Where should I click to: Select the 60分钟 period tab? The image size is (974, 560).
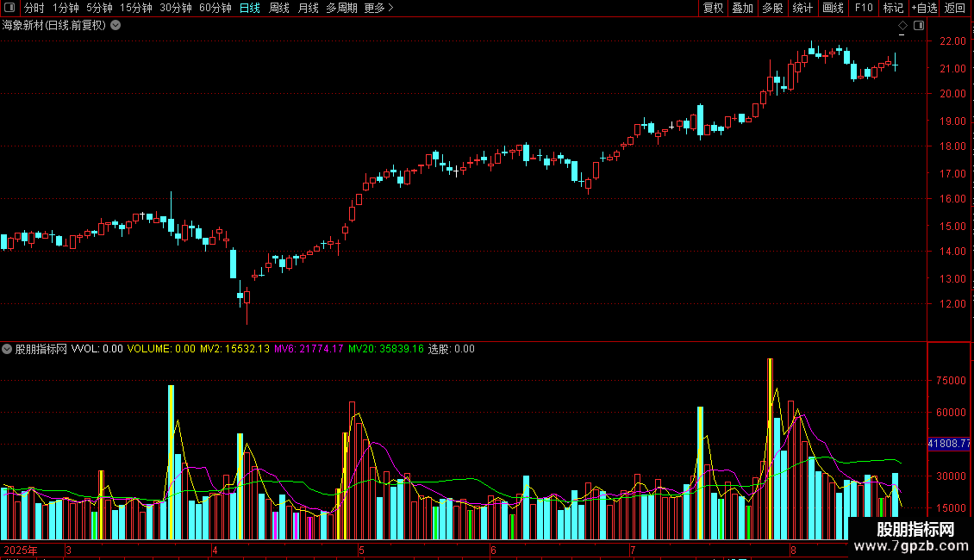pos(215,8)
